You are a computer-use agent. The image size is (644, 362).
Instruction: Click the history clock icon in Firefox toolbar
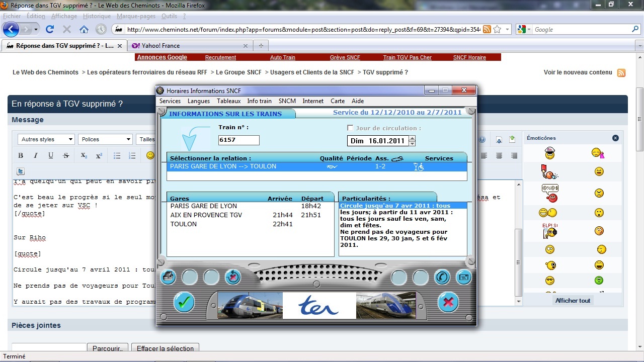tap(101, 29)
